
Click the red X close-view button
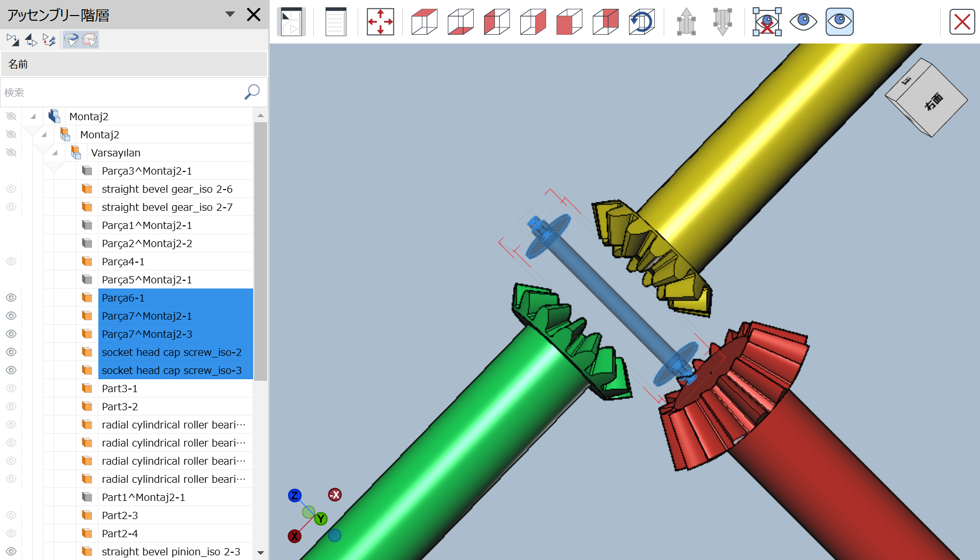[962, 22]
